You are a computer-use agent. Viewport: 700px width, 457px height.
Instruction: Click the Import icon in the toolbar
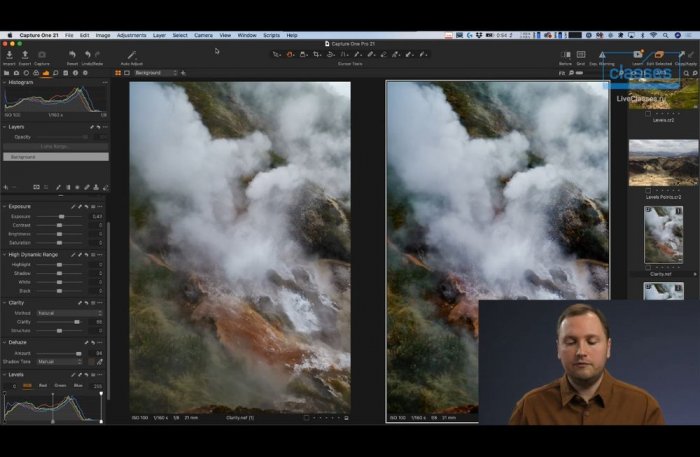click(9, 54)
